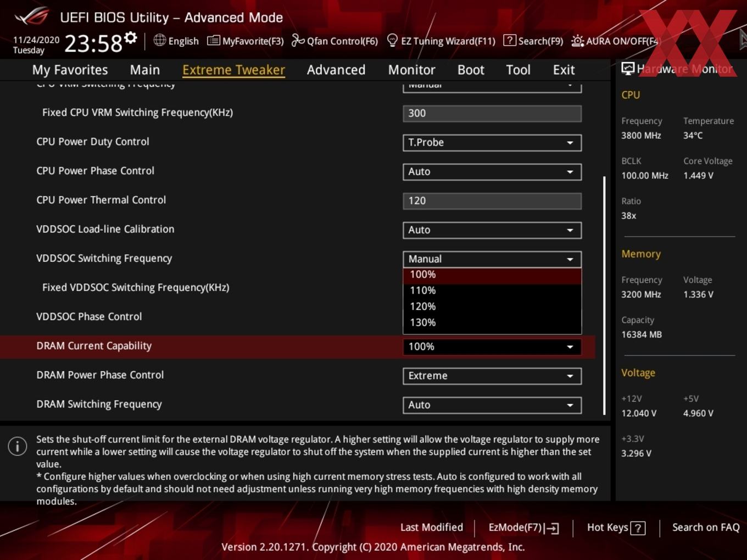Open the MyFavorite list icon
Screen dimensions: 747x560
coord(213,41)
